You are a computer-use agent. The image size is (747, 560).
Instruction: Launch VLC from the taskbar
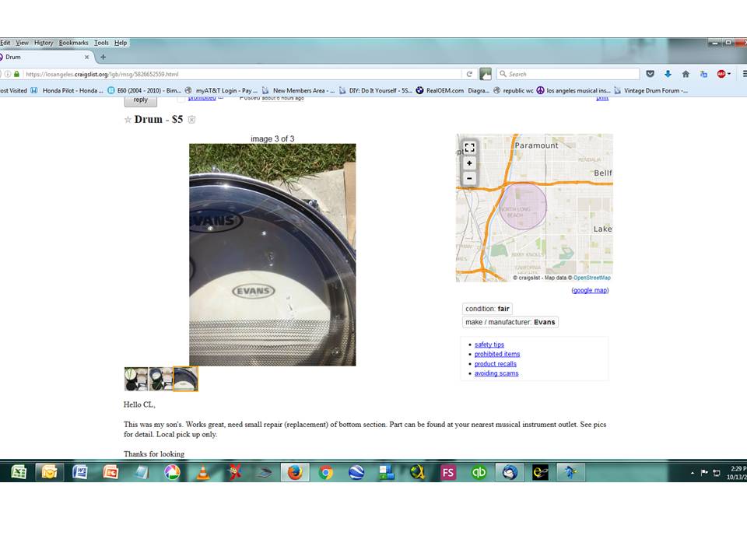pyautogui.click(x=202, y=472)
